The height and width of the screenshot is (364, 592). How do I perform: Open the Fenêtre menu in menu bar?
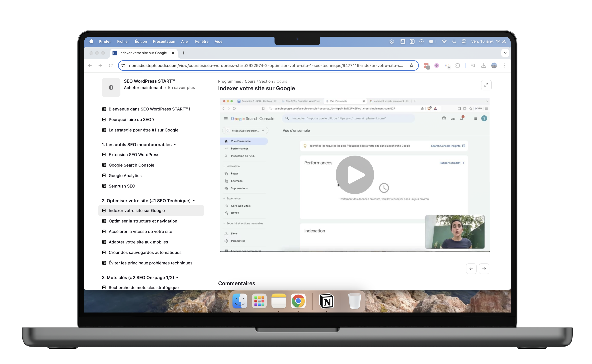pyautogui.click(x=202, y=41)
